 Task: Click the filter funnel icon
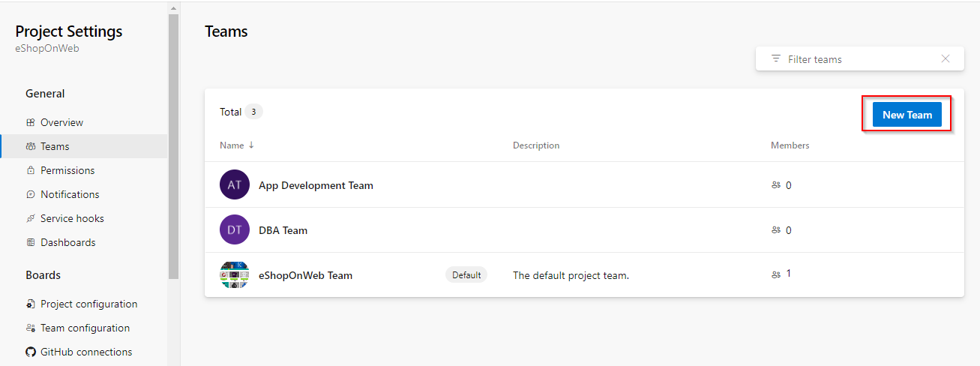tap(776, 58)
